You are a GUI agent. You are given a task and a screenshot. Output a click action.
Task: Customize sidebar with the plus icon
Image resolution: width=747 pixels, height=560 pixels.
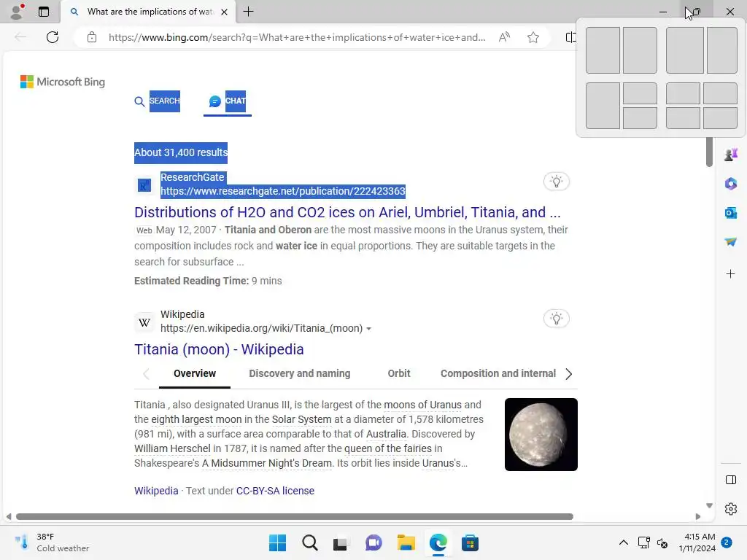coord(730,274)
